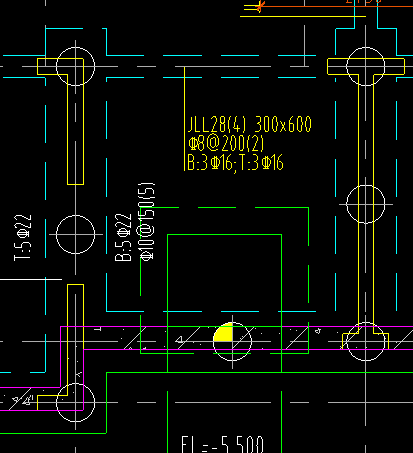The width and height of the screenshot is (413, 453).
Task: Click the vertical T:5Φ22 annotation
Action: [23, 238]
